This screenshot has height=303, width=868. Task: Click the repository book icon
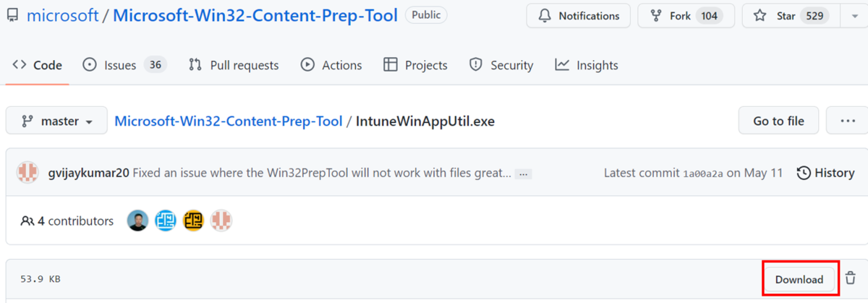[12, 15]
